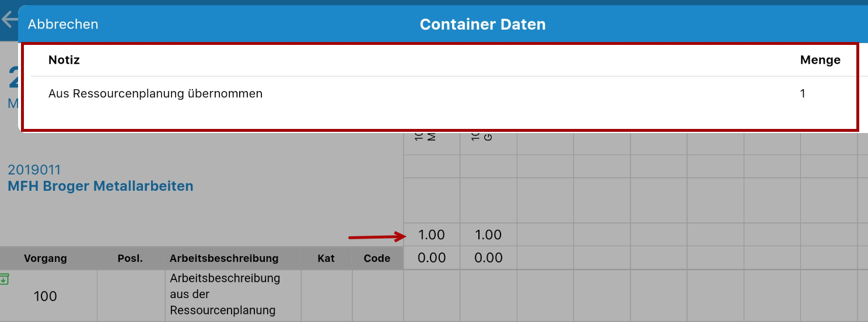The image size is (868, 322).
Task: Open the 'Arbeitsbeschreibung aus der Ressourcenplanung' text cell
Action: [233, 295]
